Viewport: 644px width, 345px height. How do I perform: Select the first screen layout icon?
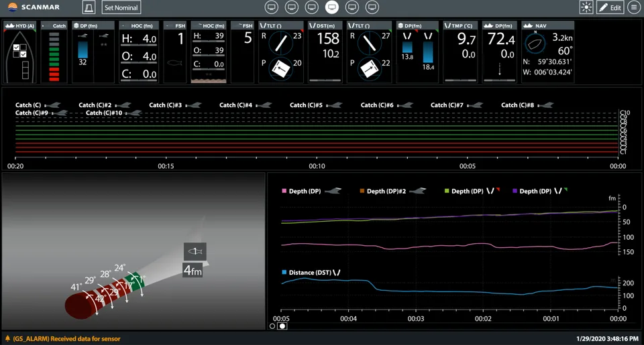(272, 7)
